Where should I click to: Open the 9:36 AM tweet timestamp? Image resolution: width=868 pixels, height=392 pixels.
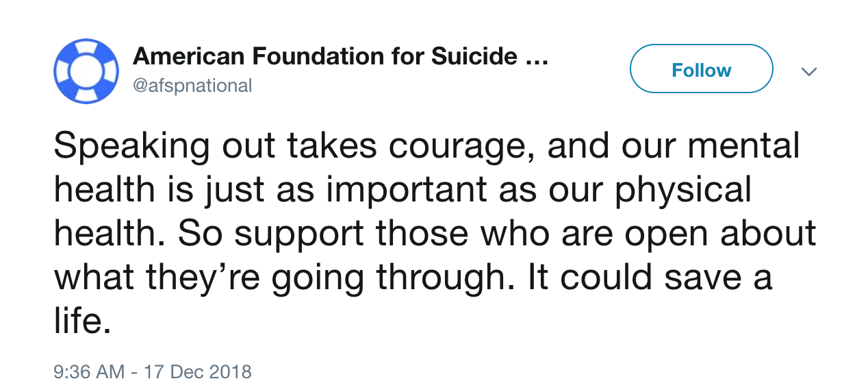[89, 372]
